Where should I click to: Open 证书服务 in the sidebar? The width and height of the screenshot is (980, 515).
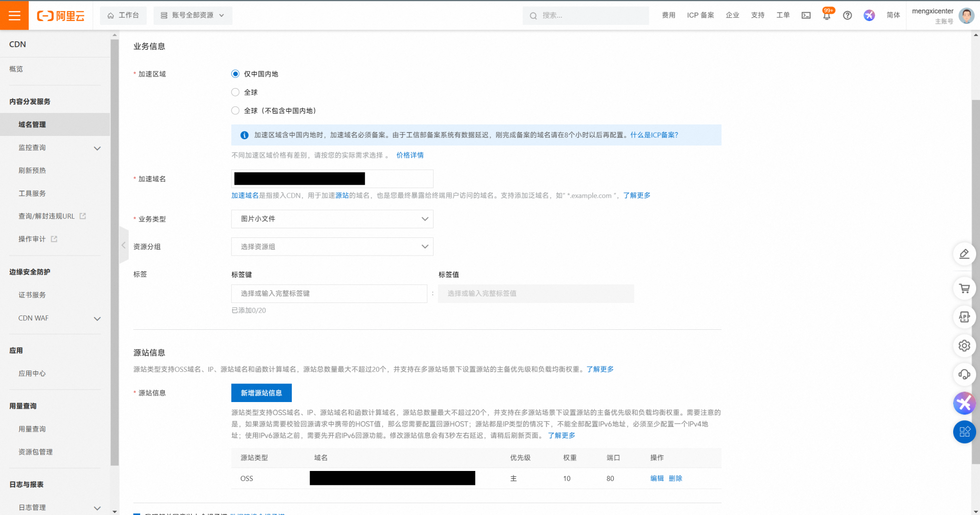click(x=32, y=295)
